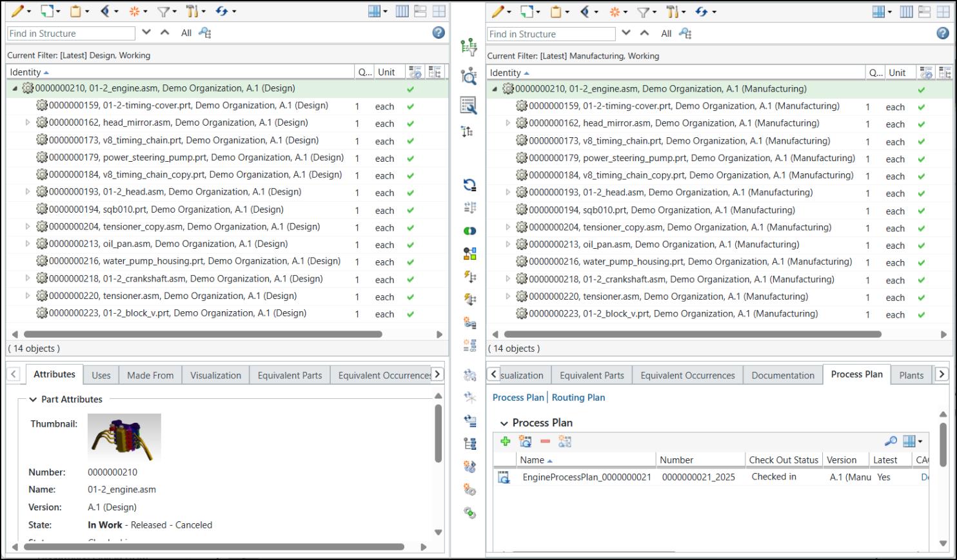Click the pencil edit icon in the right pane toolbar
The width and height of the screenshot is (957, 560).
pyautogui.click(x=498, y=12)
